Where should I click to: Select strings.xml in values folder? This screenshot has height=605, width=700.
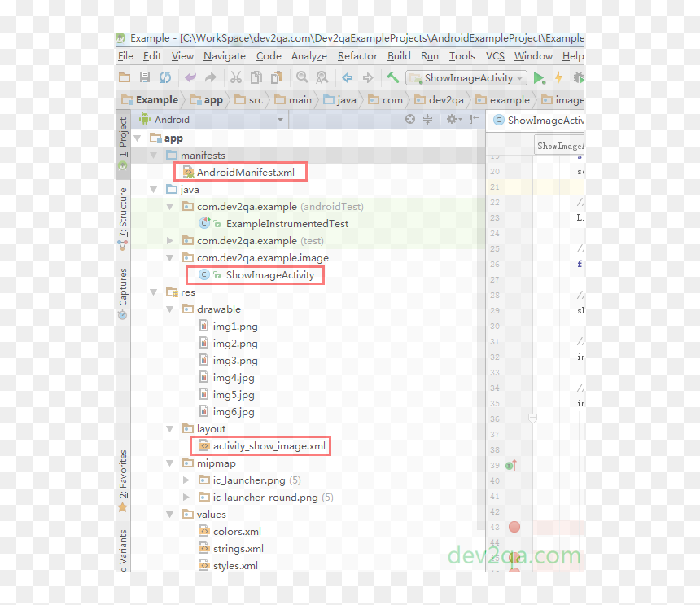pyautogui.click(x=232, y=549)
